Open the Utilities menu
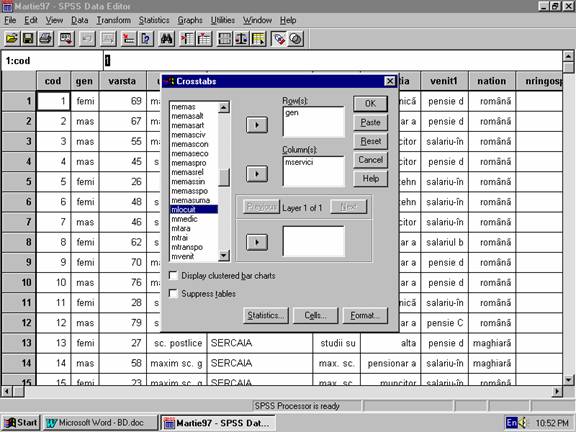 tap(223, 20)
